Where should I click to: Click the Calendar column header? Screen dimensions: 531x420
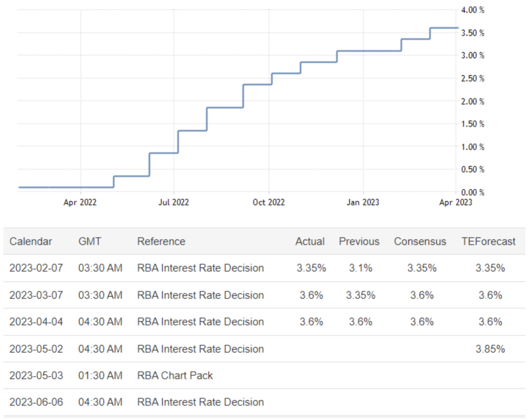(30, 242)
